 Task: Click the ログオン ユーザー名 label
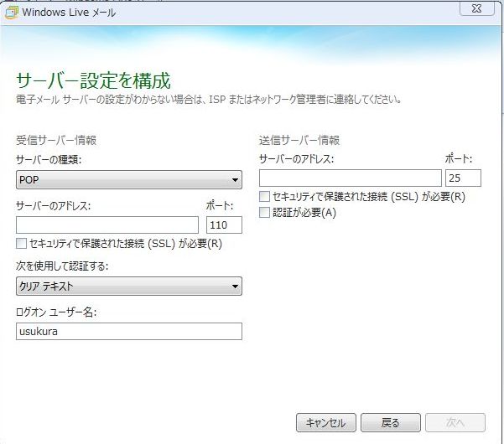(x=55, y=312)
